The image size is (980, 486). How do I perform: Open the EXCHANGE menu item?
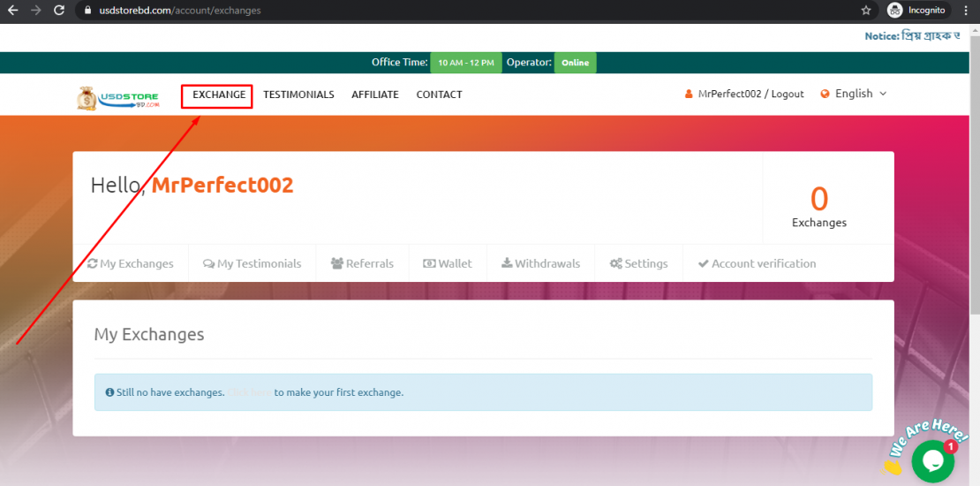(219, 95)
